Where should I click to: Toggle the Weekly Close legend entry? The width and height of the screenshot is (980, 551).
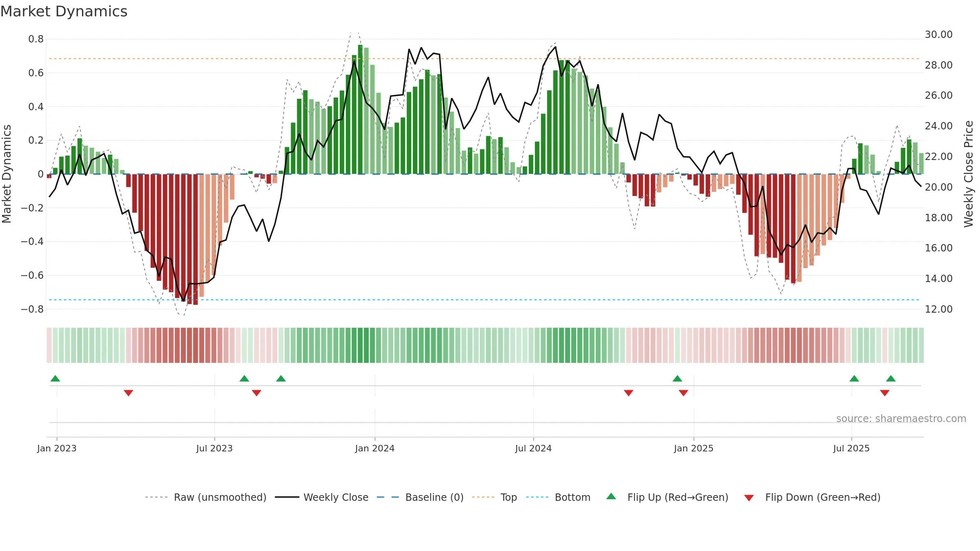(x=321, y=497)
